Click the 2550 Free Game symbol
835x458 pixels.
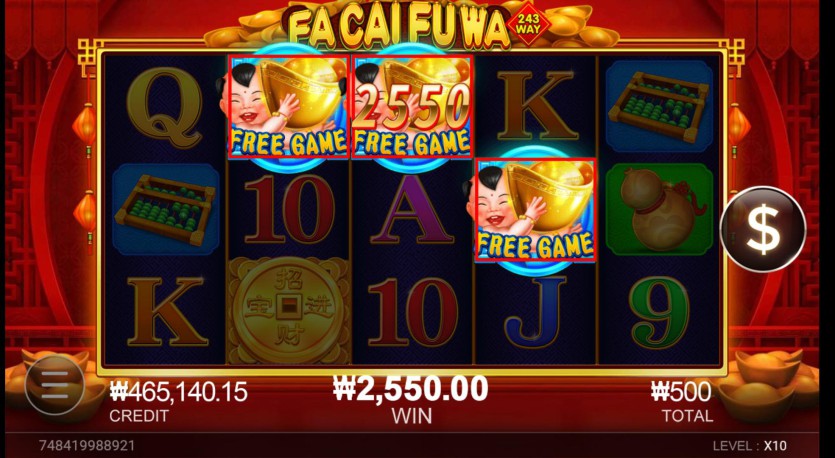click(412, 107)
